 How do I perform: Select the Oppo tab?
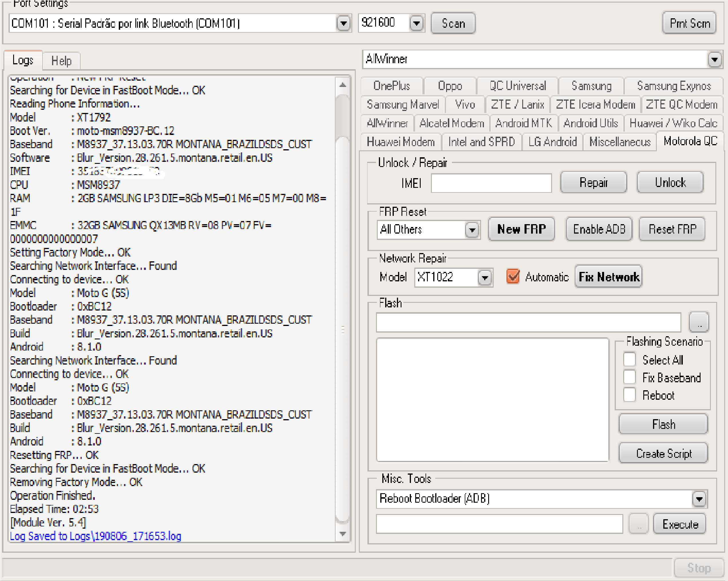[450, 86]
